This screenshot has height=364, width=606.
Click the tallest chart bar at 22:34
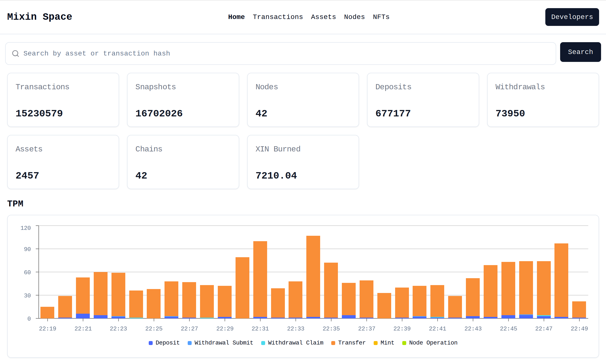[x=313, y=277]
